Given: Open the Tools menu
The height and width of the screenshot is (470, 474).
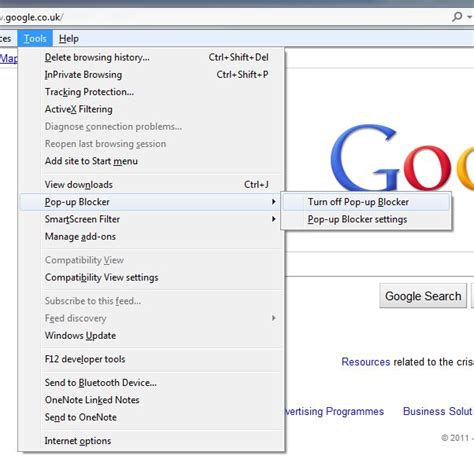Looking at the screenshot, I should (35, 39).
